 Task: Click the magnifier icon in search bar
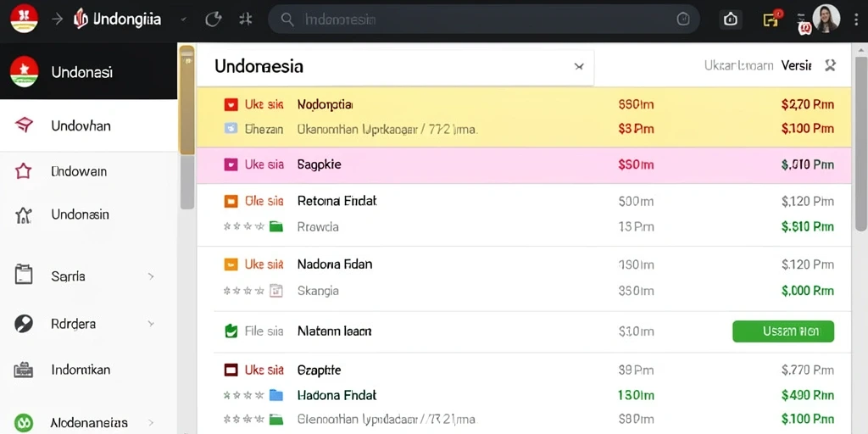point(287,19)
